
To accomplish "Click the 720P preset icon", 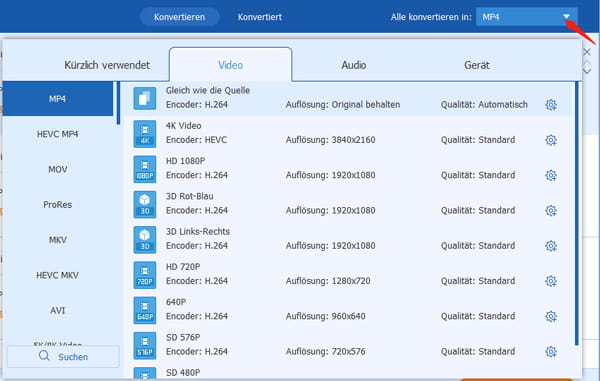I will pos(145,275).
